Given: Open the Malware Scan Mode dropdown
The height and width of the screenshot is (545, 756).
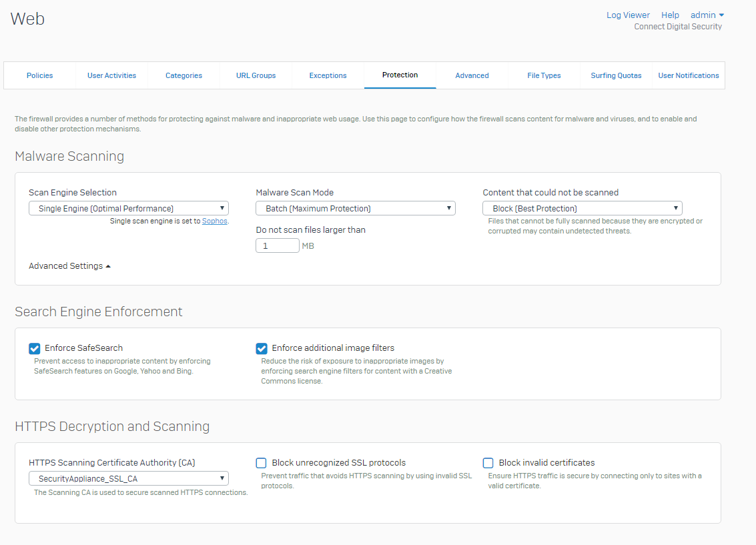Looking at the screenshot, I should (x=356, y=208).
